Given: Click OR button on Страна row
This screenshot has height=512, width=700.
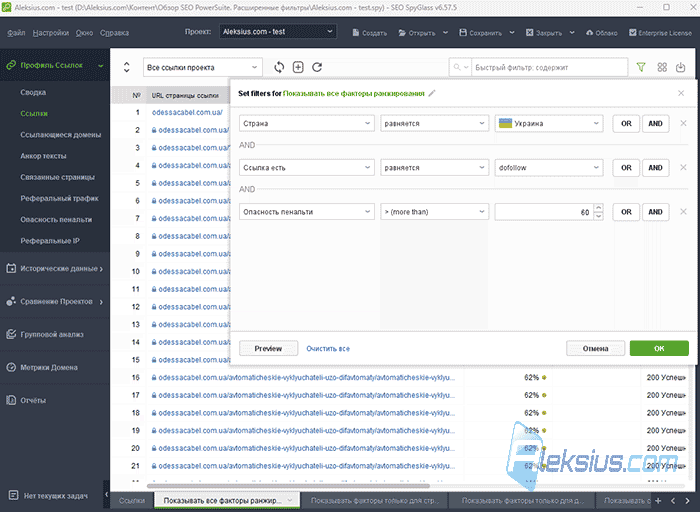Looking at the screenshot, I should [x=626, y=124].
